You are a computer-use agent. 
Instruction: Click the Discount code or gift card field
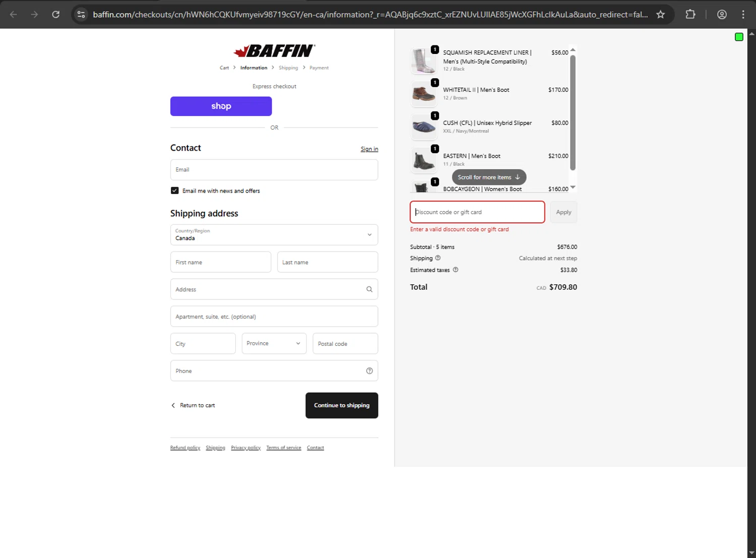tap(477, 212)
